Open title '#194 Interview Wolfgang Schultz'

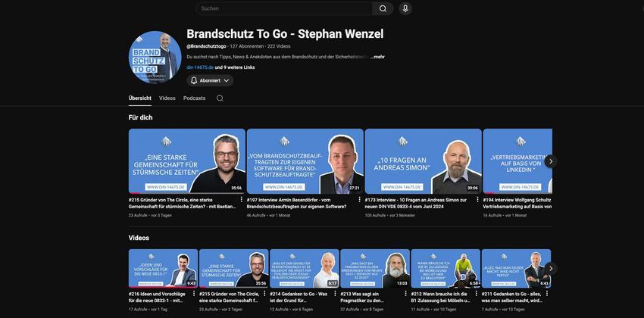coord(517,203)
